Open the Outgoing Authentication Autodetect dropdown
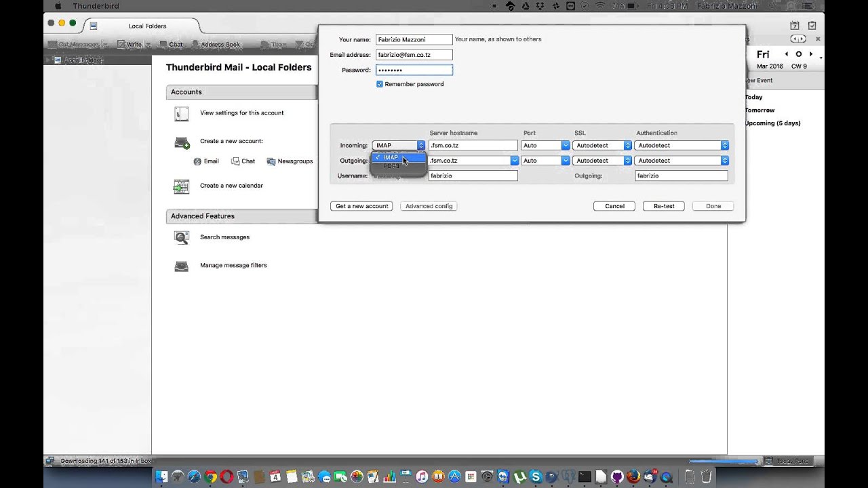 682,161
